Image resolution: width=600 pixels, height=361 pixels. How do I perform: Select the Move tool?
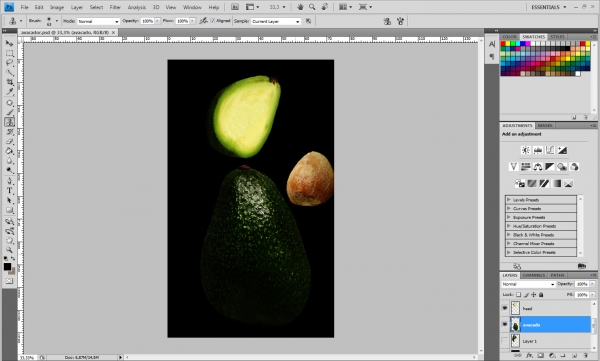coord(10,43)
